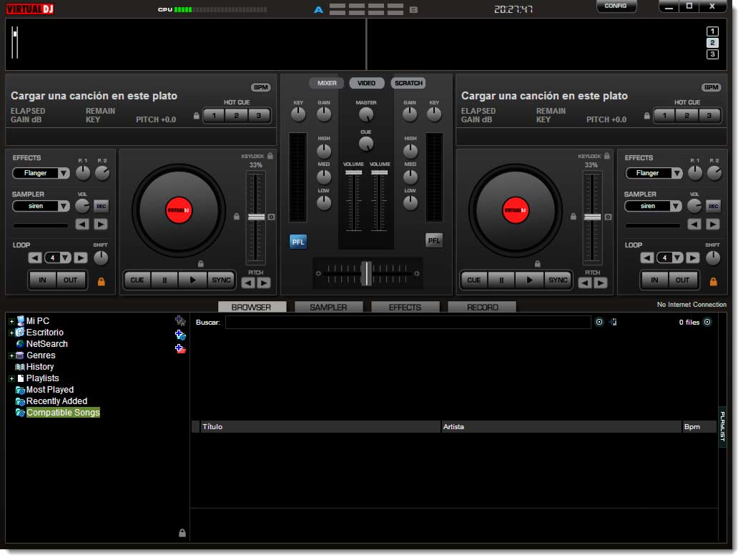This screenshot has height=560, width=743.
Task: Expand the Playlists tree node
Action: [x=11, y=378]
